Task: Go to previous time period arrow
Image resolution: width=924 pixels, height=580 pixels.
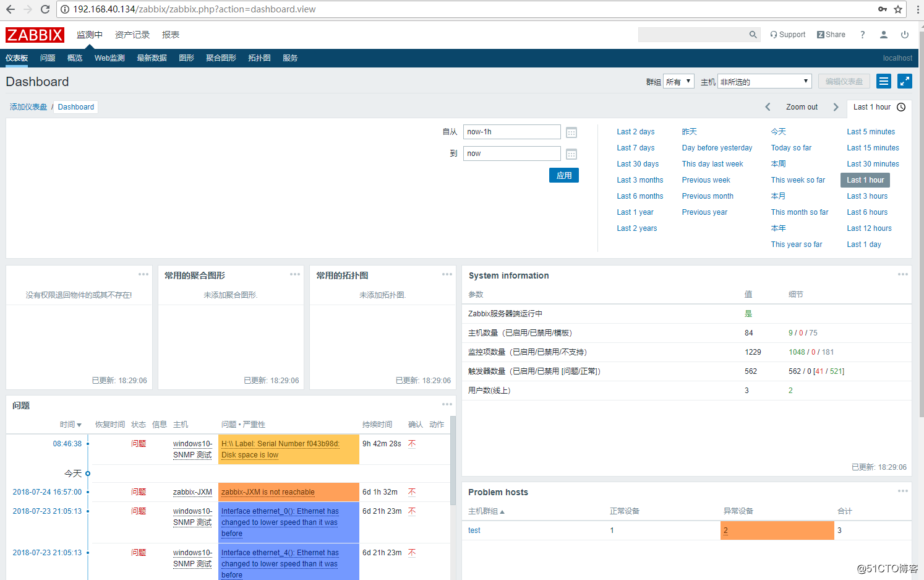Action: tap(768, 107)
